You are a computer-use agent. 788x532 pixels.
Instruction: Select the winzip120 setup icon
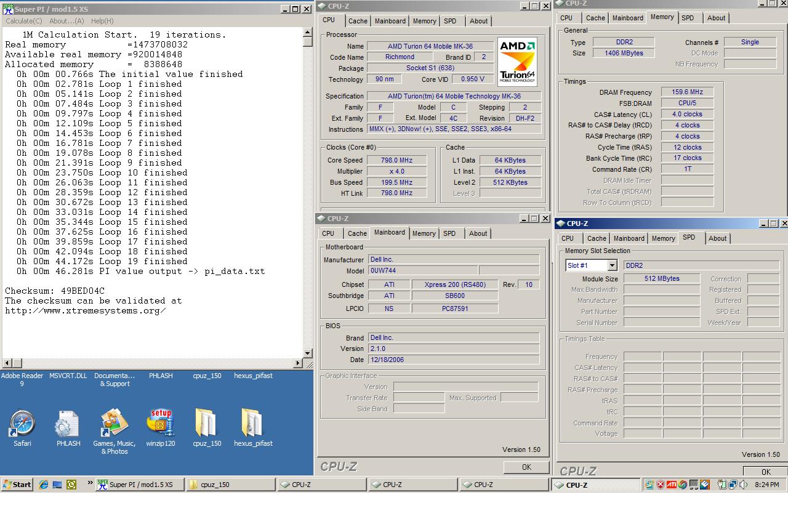[x=161, y=424]
